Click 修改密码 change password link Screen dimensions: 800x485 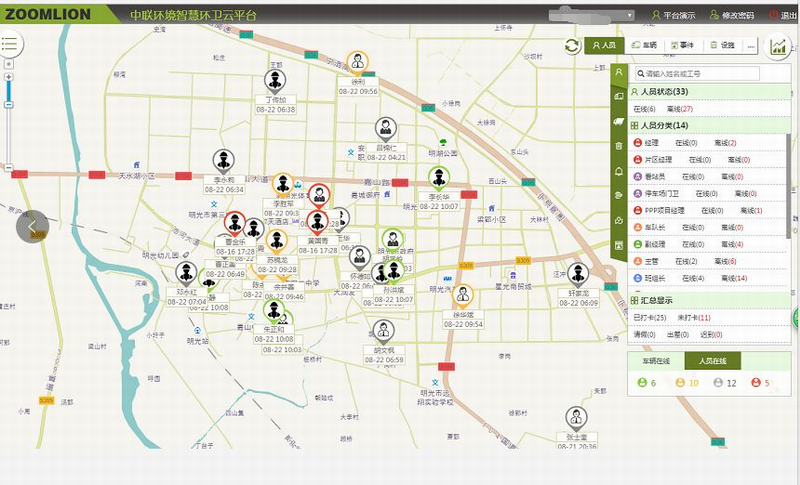(732, 15)
